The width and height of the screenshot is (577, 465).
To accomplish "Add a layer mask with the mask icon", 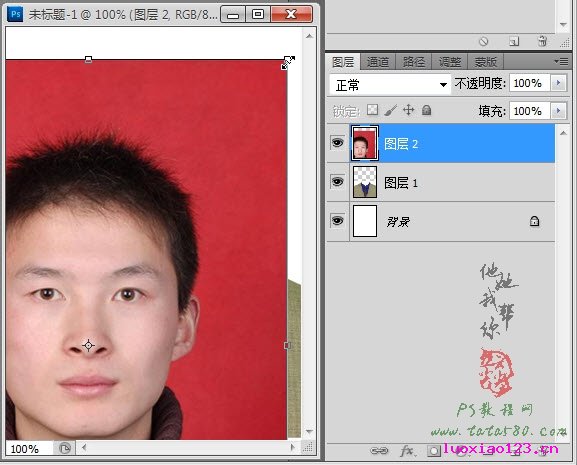I will tap(433, 451).
